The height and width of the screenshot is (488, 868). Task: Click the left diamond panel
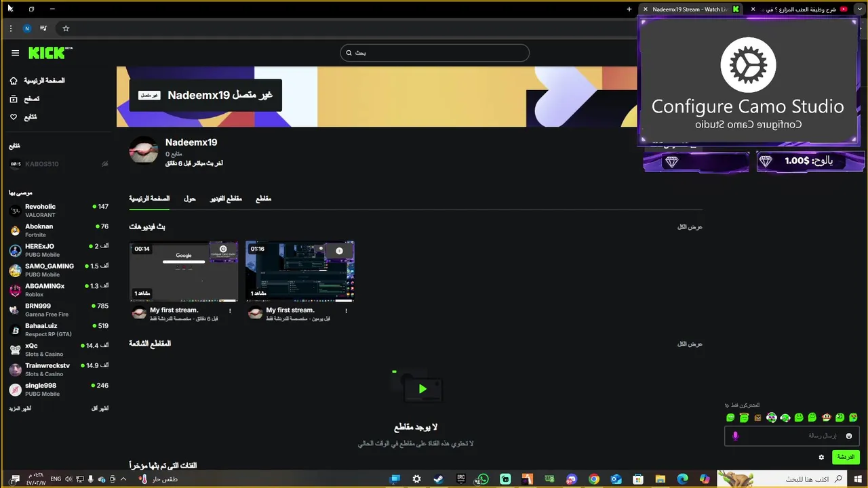[696, 161]
